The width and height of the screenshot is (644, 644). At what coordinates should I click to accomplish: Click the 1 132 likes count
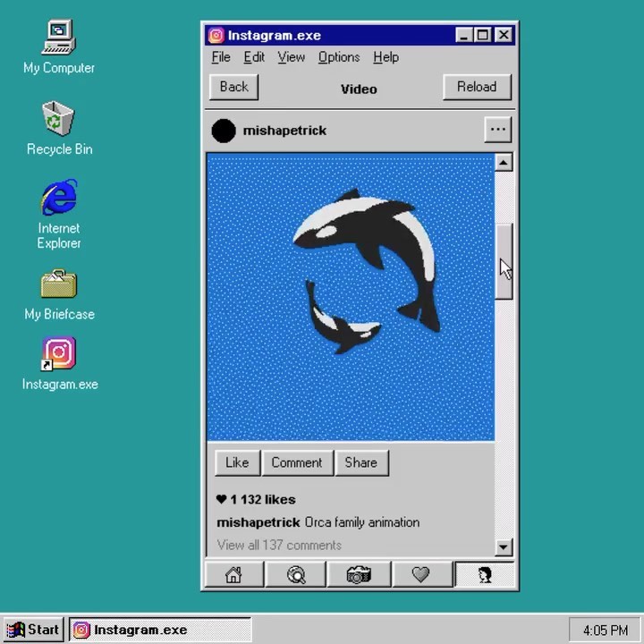(263, 499)
